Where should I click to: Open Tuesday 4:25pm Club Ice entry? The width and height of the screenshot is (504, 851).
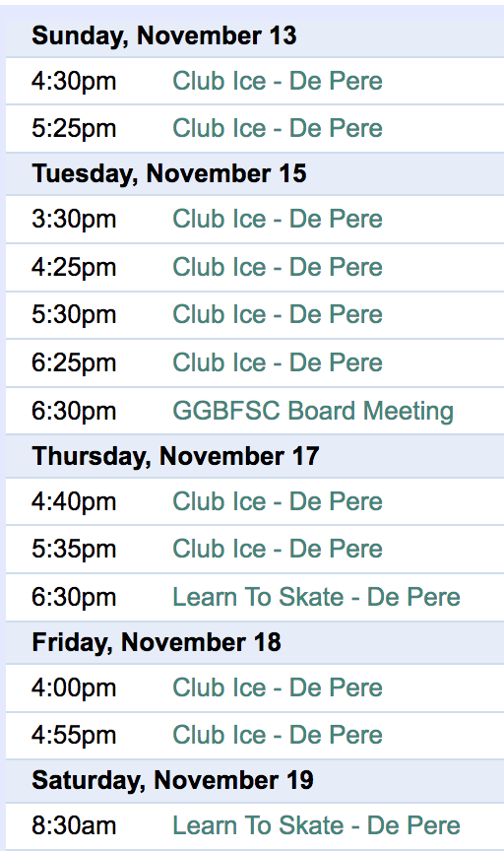pos(278,267)
